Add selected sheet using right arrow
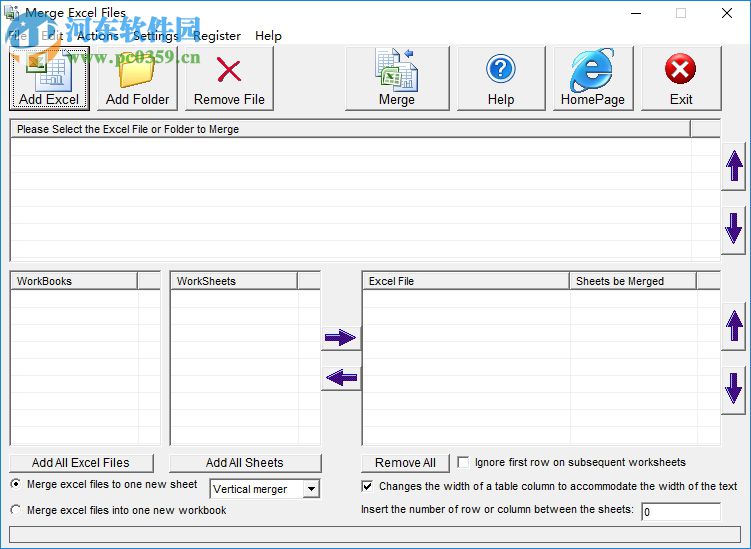This screenshot has width=751, height=549. click(341, 338)
